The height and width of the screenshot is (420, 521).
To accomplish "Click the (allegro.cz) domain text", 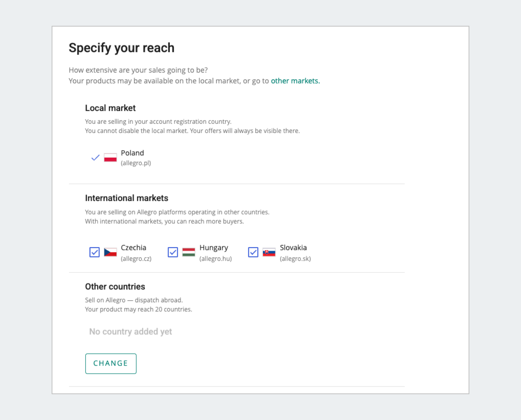I will [136, 259].
